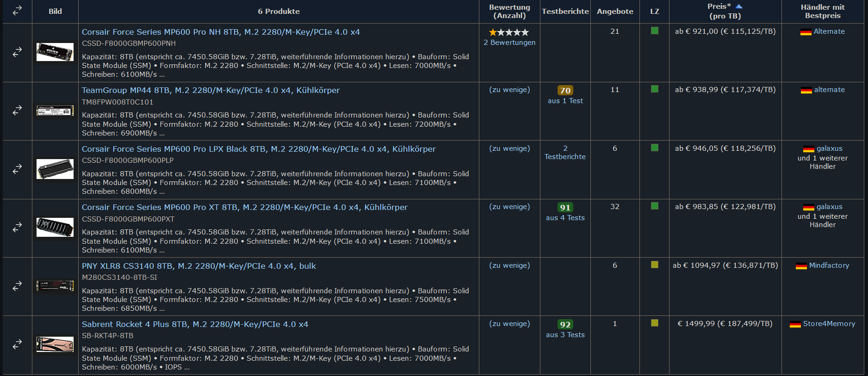Click five-star rating of MP600 Pro NH
Screen dimensions: 868x376
click(509, 32)
